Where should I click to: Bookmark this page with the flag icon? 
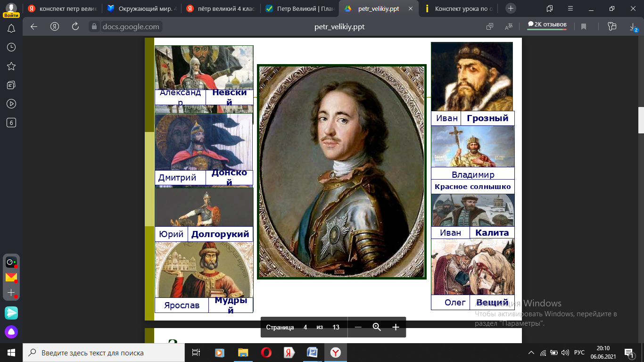coord(584,27)
